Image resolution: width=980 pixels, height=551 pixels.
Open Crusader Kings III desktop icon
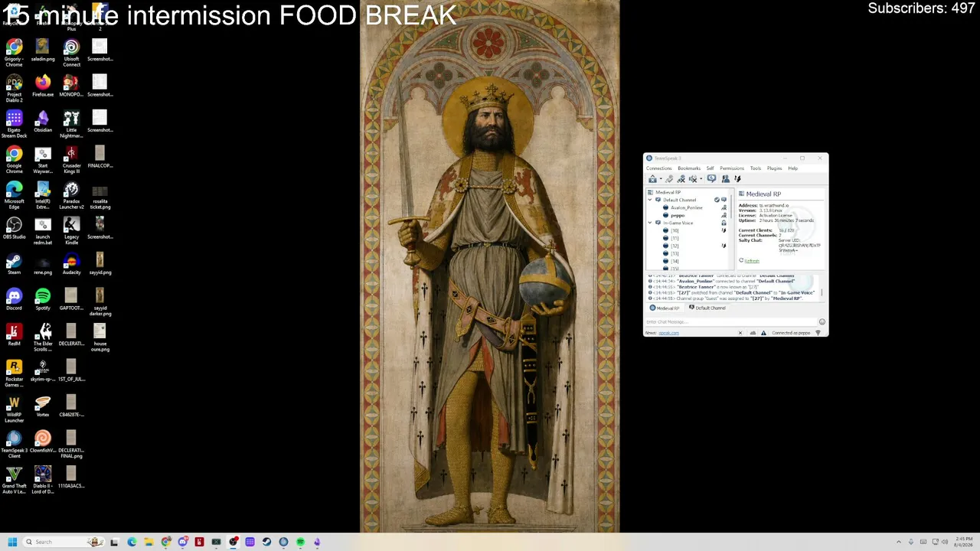71,159
